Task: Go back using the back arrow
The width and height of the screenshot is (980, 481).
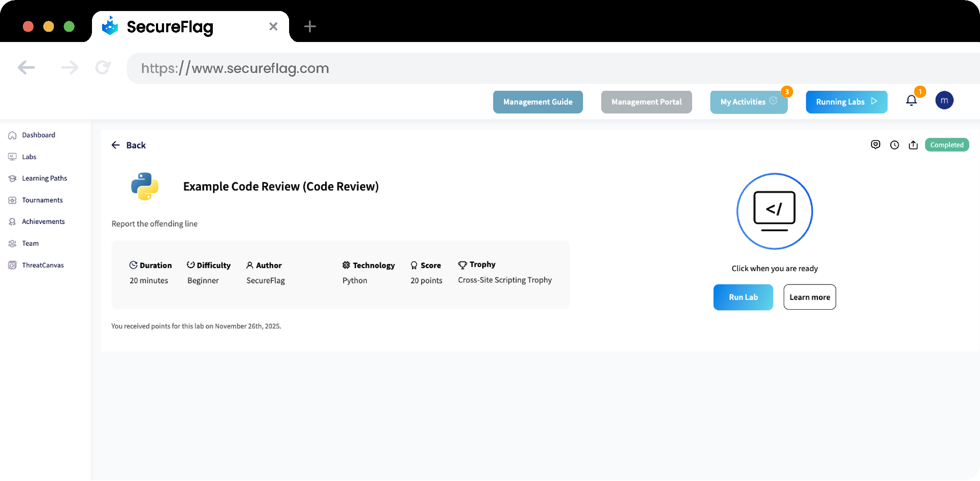Action: [x=115, y=145]
